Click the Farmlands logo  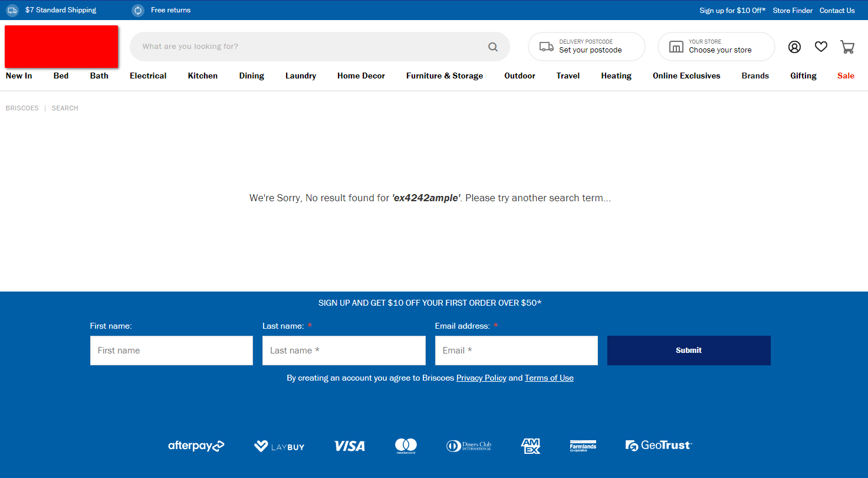583,446
